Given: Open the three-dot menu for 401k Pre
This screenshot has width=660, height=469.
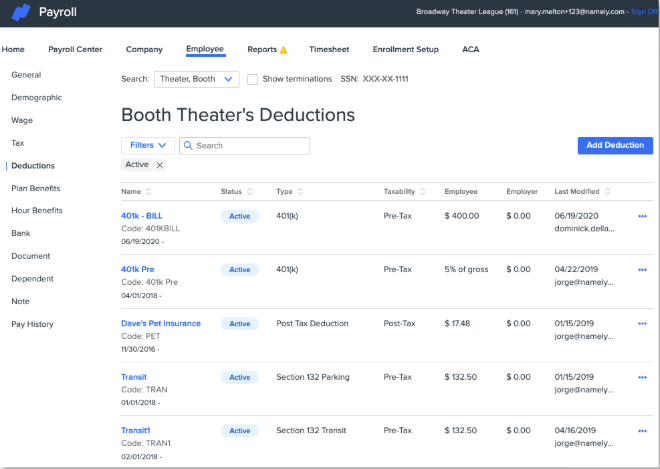Looking at the screenshot, I should [x=642, y=269].
